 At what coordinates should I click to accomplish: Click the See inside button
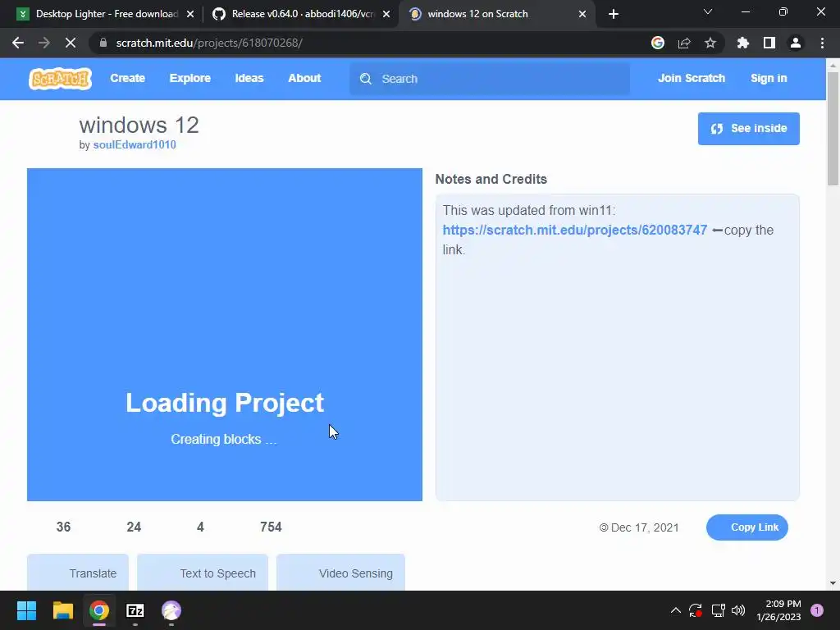pos(748,129)
